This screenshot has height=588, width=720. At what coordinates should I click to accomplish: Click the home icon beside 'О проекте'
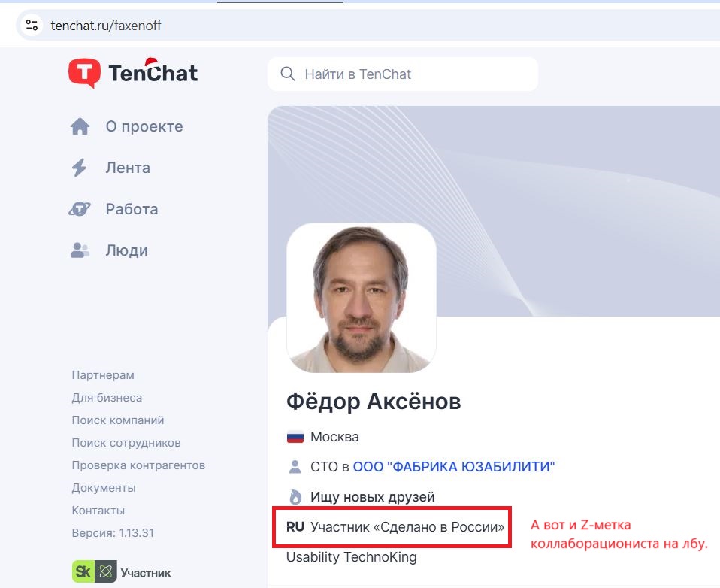80,126
